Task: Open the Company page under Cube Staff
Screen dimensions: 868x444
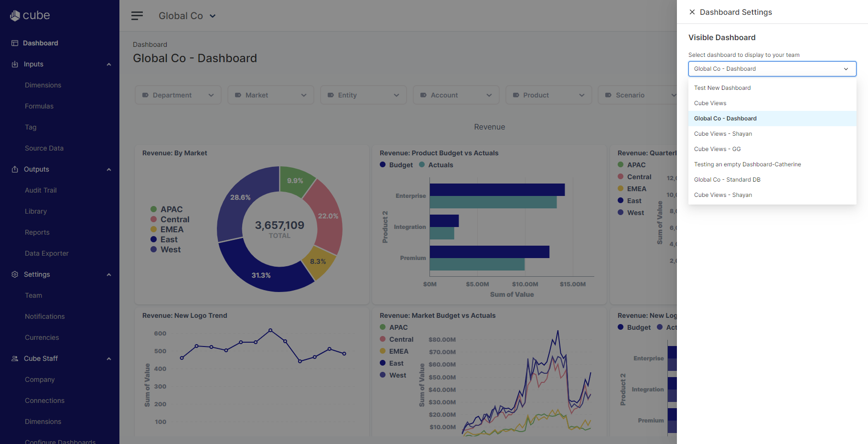Action: (x=40, y=379)
